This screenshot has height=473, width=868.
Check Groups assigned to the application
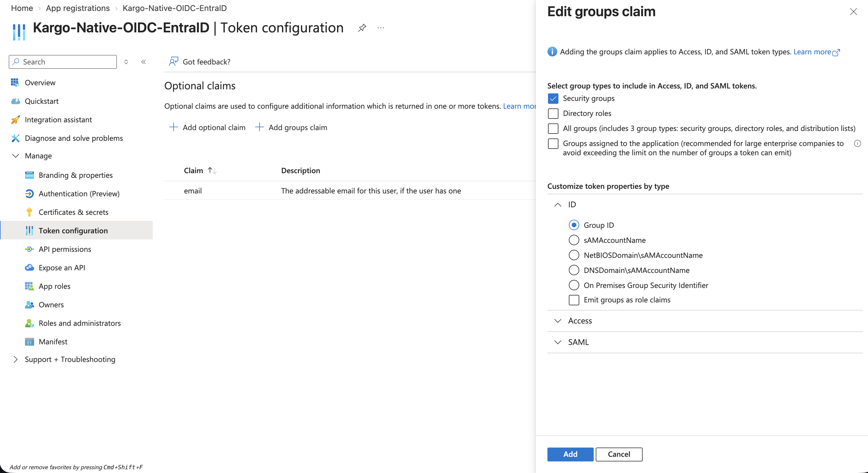pos(553,144)
